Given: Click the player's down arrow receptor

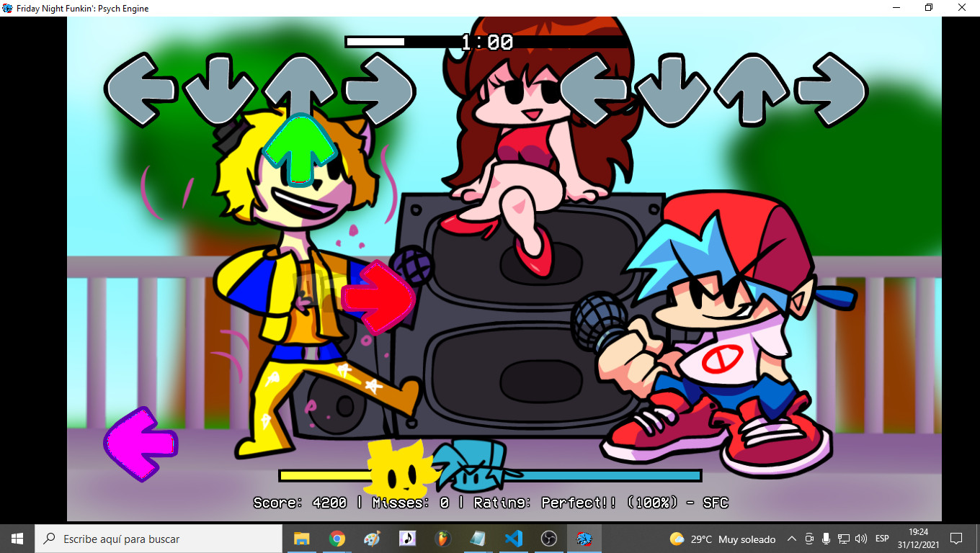Looking at the screenshot, I should [x=672, y=90].
